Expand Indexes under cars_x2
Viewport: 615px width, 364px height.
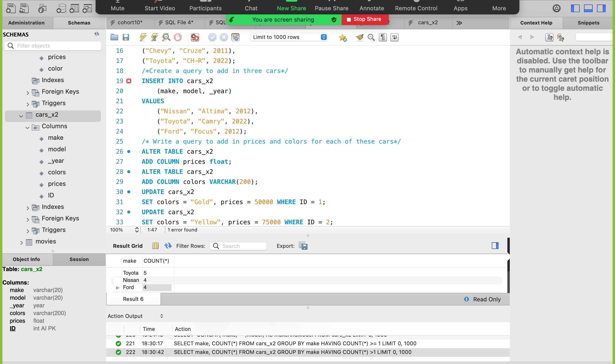click(27, 208)
